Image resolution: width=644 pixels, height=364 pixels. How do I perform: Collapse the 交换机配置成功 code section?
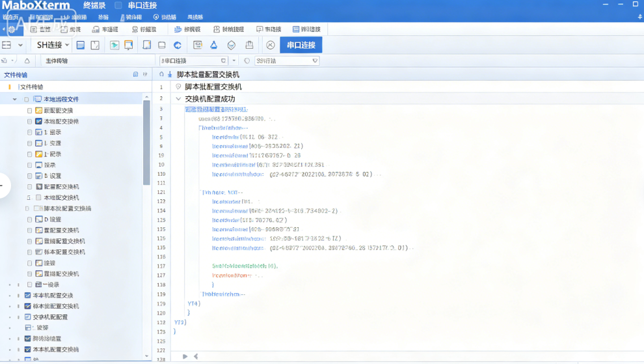point(178,99)
